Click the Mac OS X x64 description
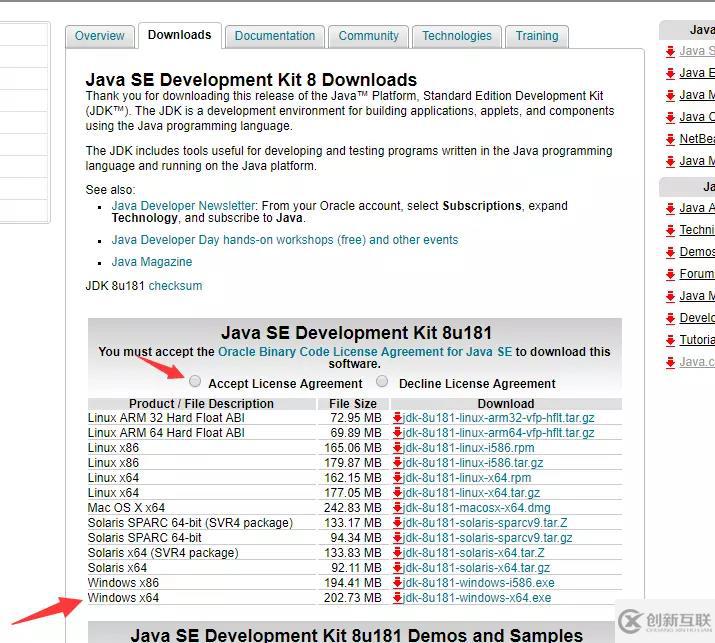This screenshot has width=715, height=643. point(126,508)
